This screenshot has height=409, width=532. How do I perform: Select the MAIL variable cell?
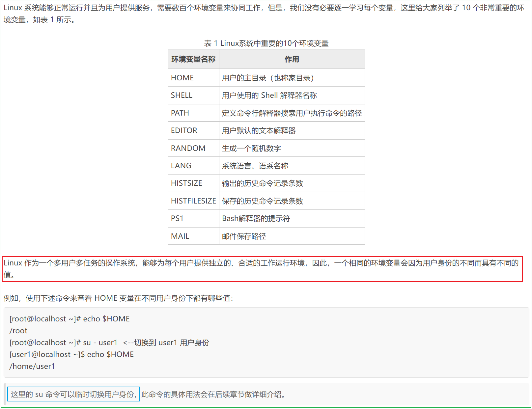pos(193,236)
